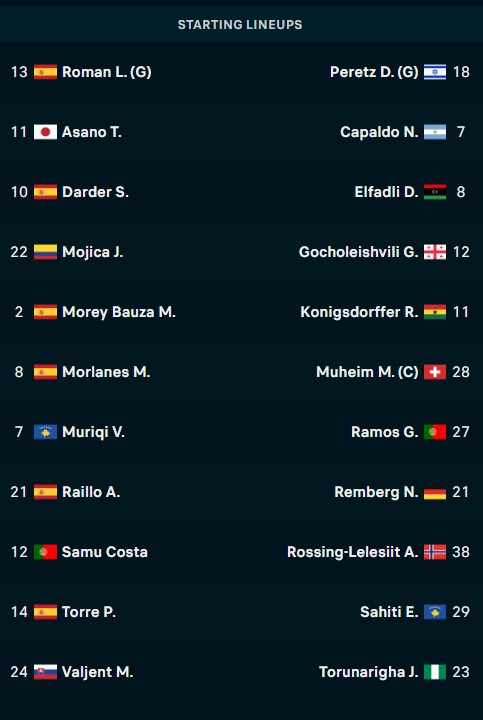Click the Ghana flag beside Konigsdorffer R.
The image size is (483, 720).
tap(435, 312)
